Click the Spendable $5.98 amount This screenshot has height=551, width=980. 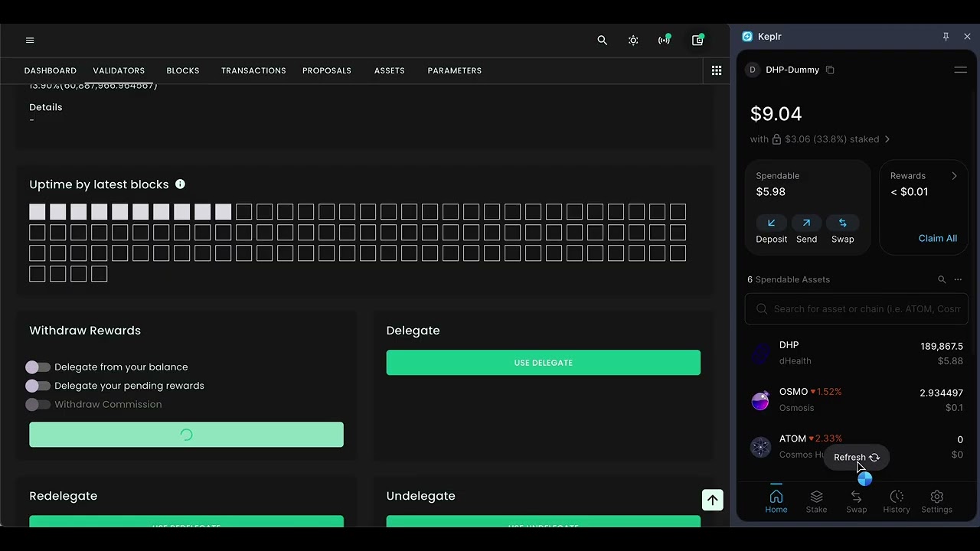(x=771, y=192)
